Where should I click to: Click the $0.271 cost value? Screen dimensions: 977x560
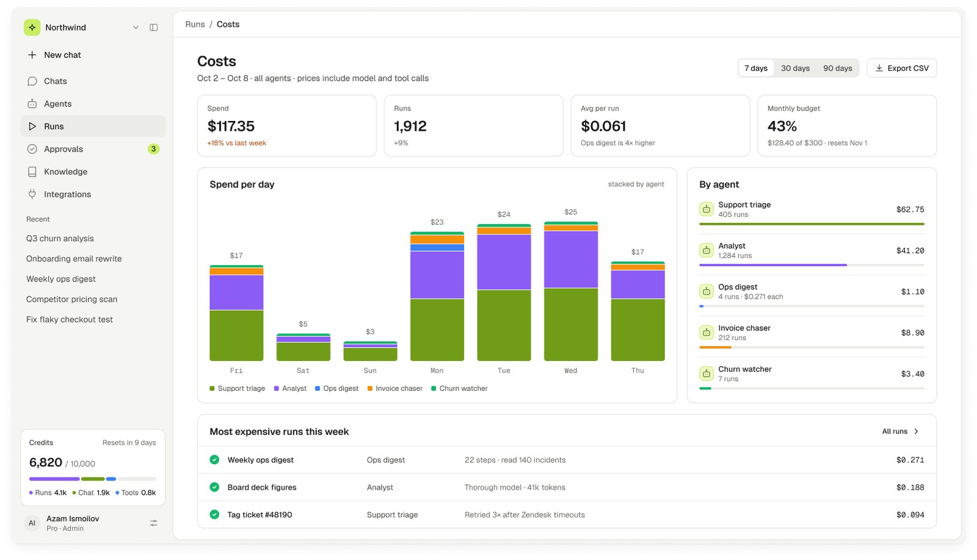pyautogui.click(x=910, y=460)
